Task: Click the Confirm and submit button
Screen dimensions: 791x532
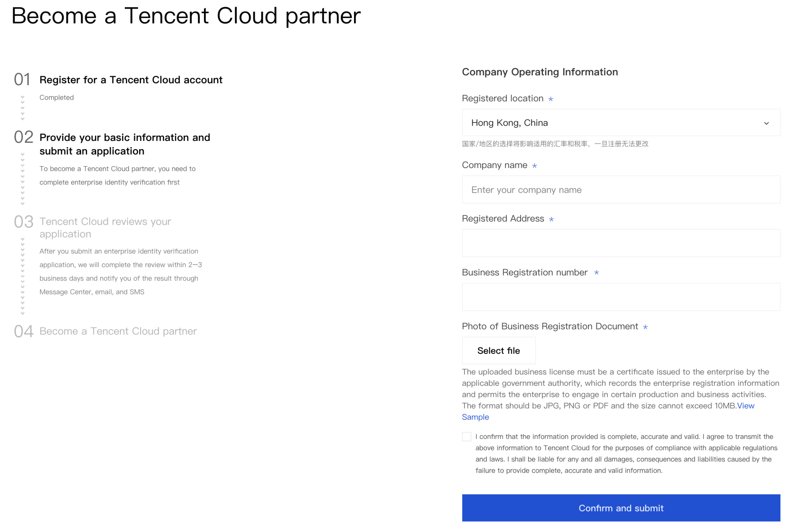Action: coord(621,508)
